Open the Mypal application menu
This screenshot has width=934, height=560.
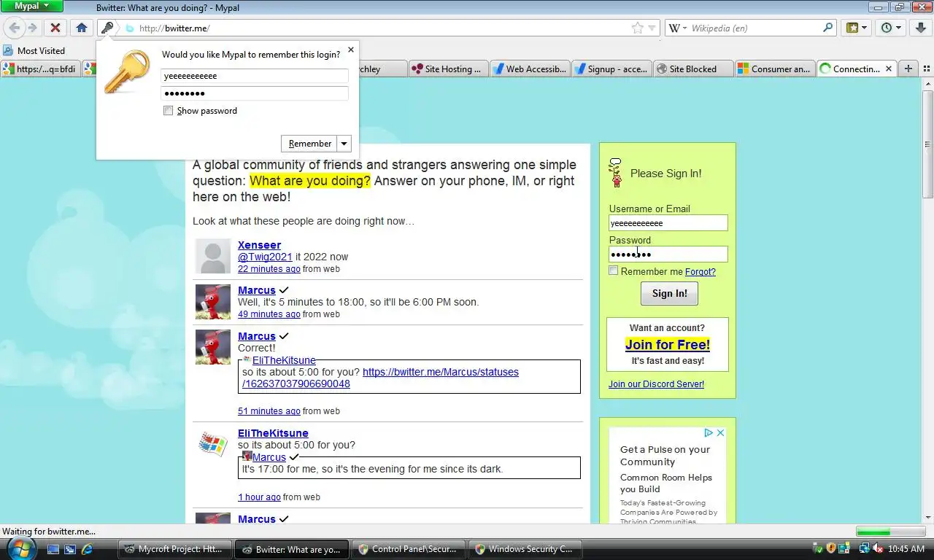pyautogui.click(x=32, y=6)
